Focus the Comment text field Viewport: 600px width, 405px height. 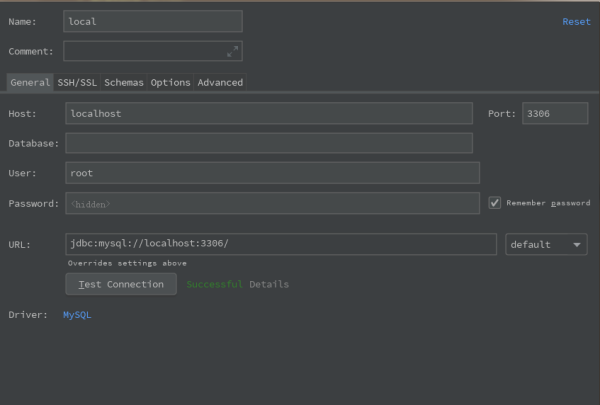click(145, 51)
